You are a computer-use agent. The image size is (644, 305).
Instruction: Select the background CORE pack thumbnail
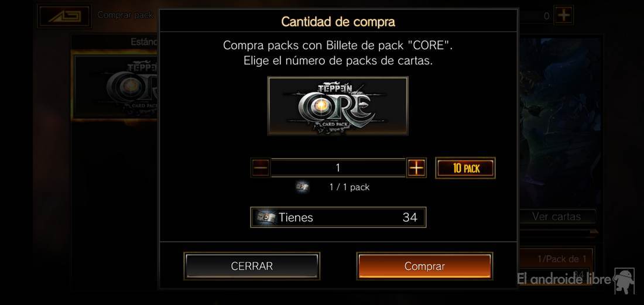point(116,87)
